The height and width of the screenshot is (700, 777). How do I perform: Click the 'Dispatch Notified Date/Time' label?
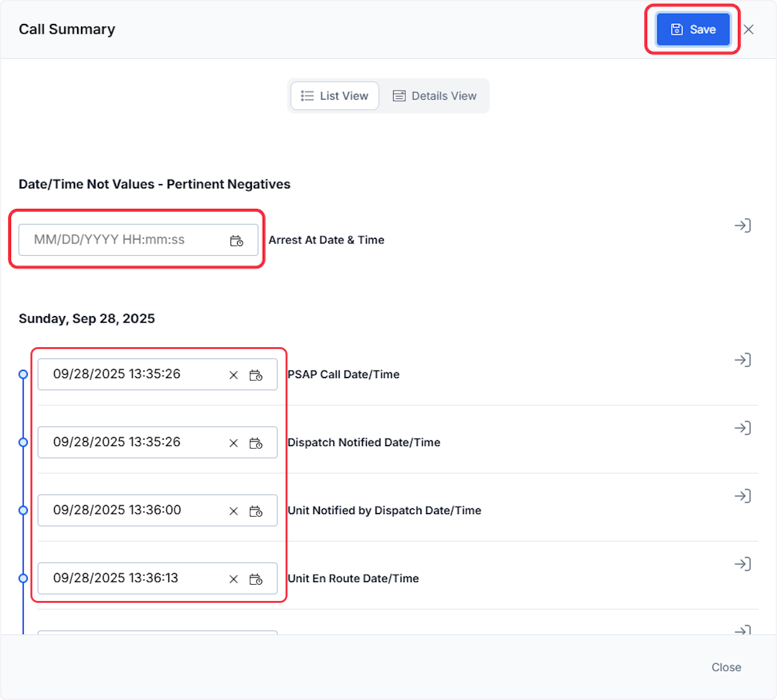click(x=364, y=442)
